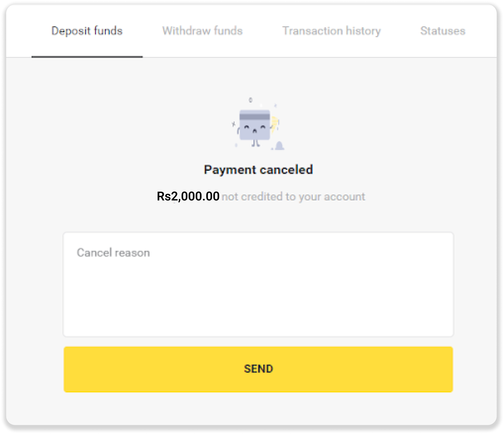
Task: Open the Withdraw funds tab
Action: point(202,31)
